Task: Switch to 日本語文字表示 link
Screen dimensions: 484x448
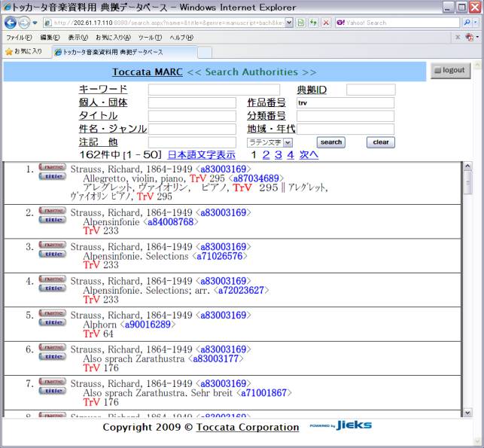Action: [x=201, y=154]
